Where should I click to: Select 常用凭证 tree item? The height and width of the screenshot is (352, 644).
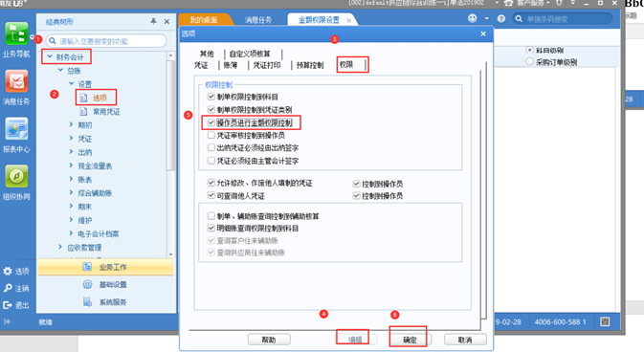point(106,112)
